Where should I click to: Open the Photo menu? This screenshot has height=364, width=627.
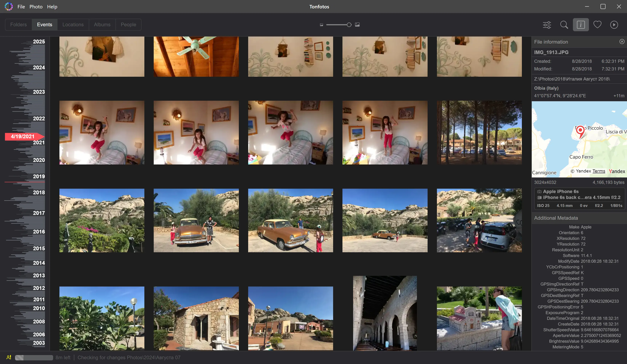click(x=36, y=7)
